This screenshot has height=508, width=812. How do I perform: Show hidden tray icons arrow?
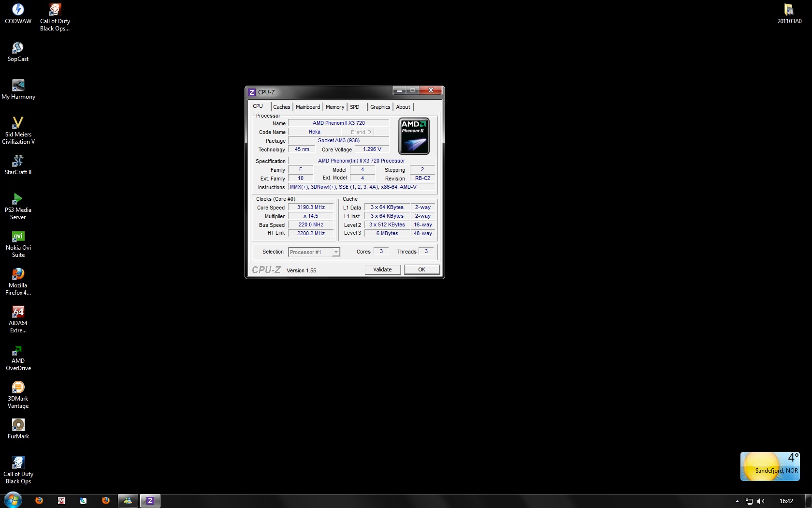pyautogui.click(x=737, y=501)
